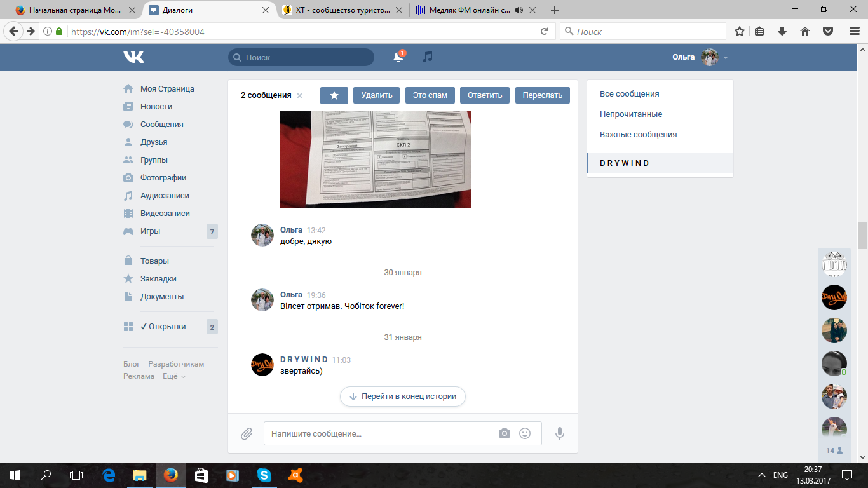This screenshot has width=868, height=488.
Task: Click the microphone voice message icon
Action: 559,433
